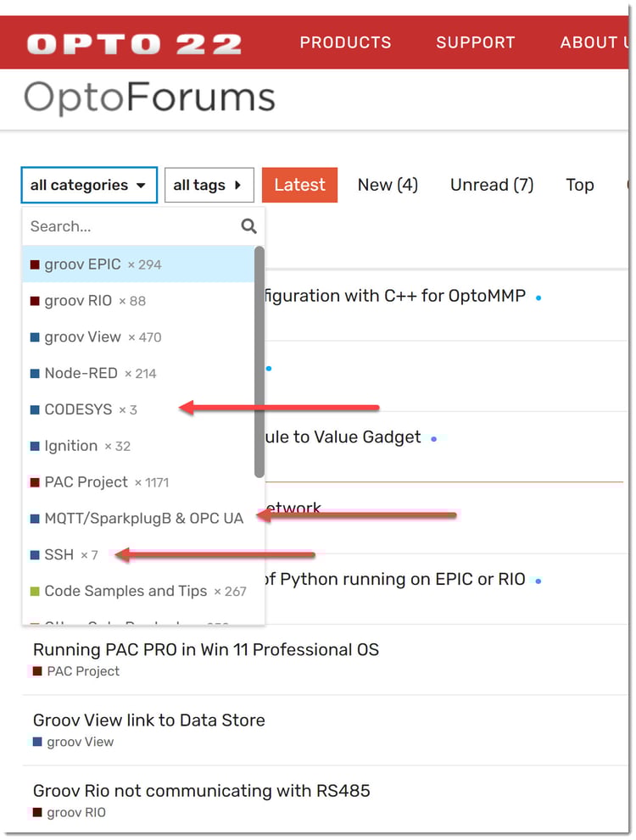Click the green square icon beside Code Samples and Tips
Screen dimensions: 636x840
[35, 591]
